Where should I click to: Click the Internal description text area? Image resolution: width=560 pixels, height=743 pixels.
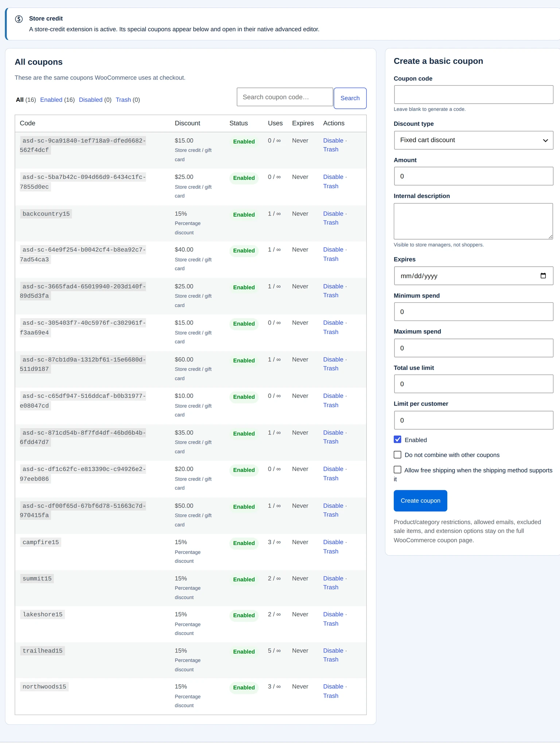tap(474, 221)
